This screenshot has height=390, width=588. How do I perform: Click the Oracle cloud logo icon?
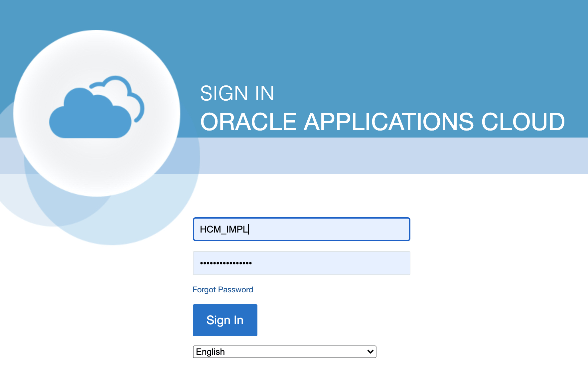[97, 107]
